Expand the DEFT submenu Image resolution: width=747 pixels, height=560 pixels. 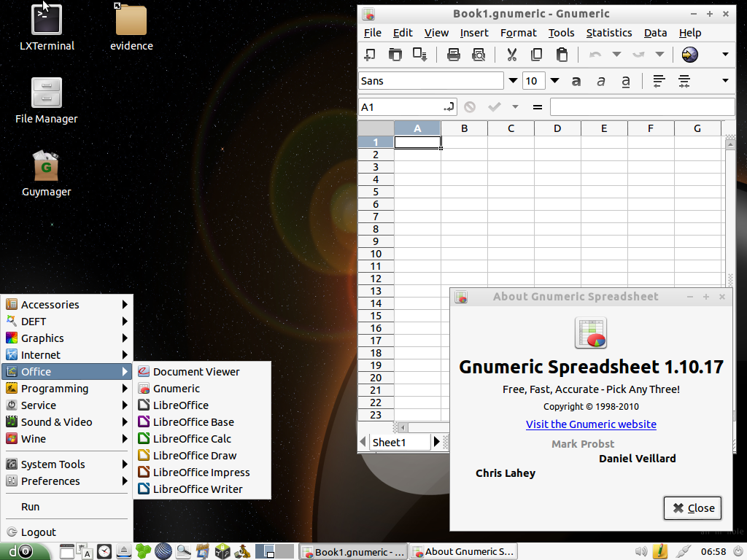pyautogui.click(x=66, y=322)
